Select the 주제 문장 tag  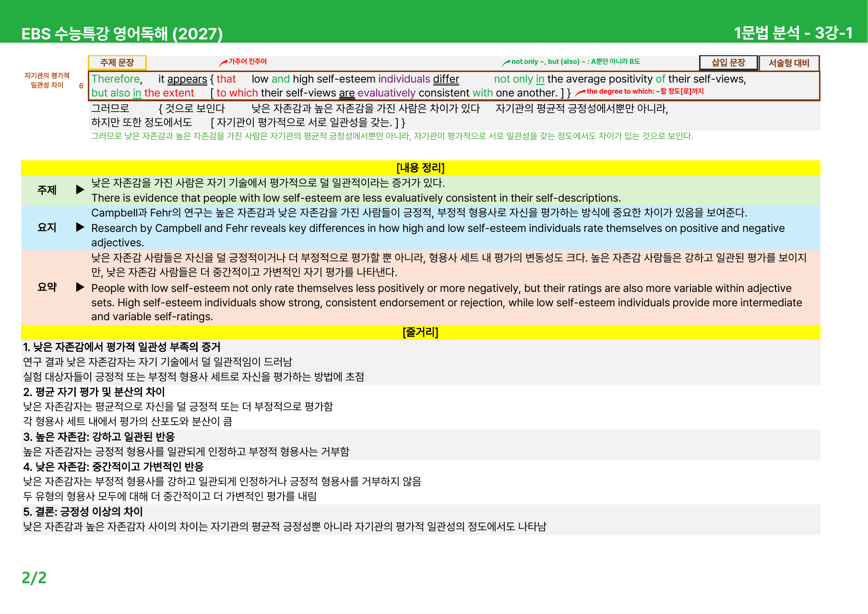click(117, 63)
